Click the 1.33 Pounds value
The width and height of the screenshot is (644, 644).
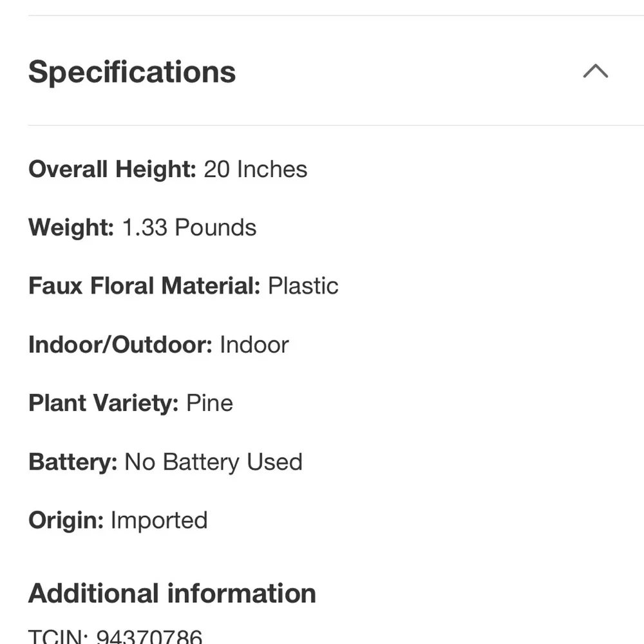[x=189, y=227]
